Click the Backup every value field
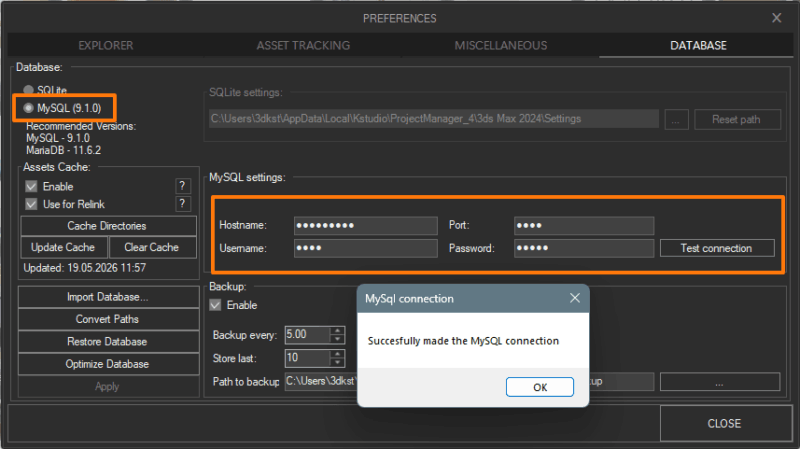The width and height of the screenshot is (800, 449). 307,335
